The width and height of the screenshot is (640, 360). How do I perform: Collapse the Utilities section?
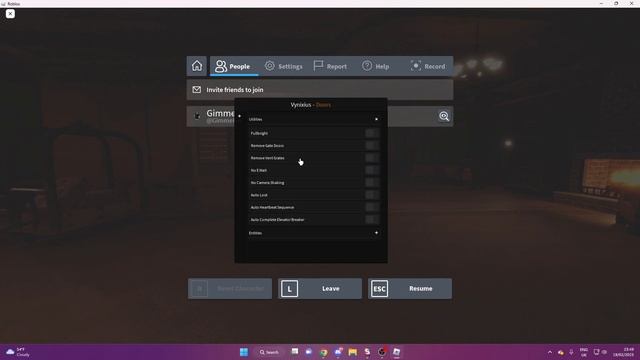(376, 119)
